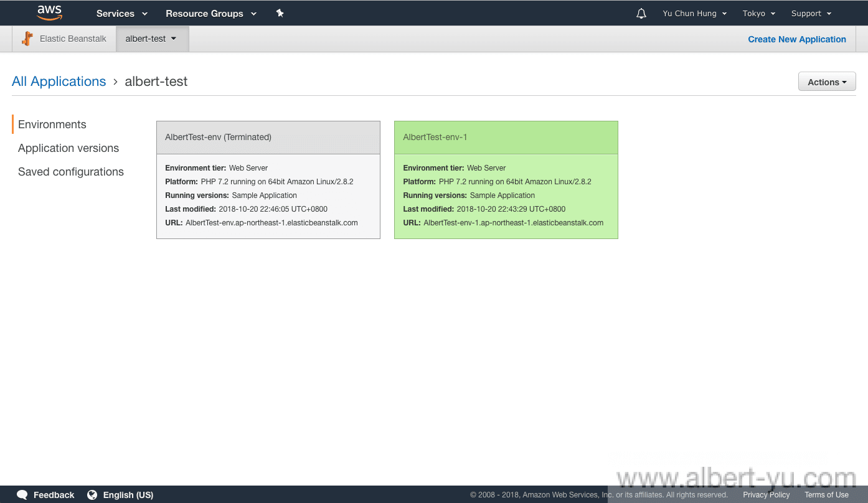Click Platform text in AlbertTest-env-1 card
The image size is (868, 503).
tap(497, 182)
